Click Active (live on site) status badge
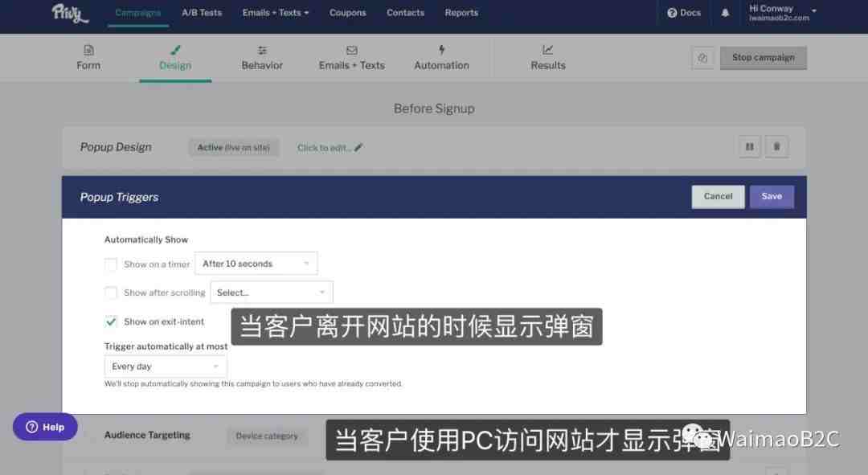868x475 pixels. tap(234, 148)
